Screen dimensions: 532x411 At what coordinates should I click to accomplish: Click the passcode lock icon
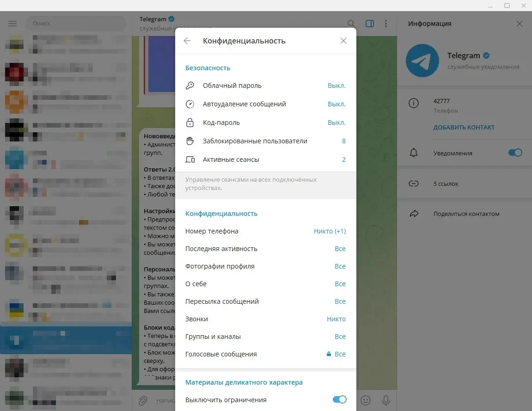pyautogui.click(x=190, y=122)
